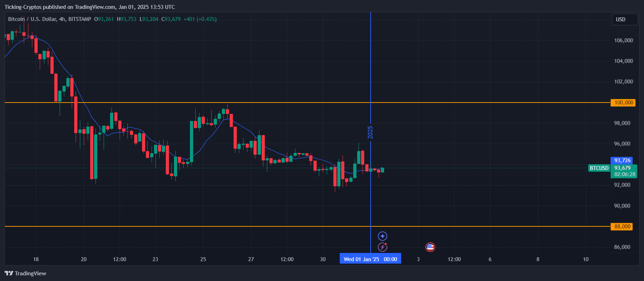Click the 100,000 orange price level label
The height and width of the screenshot is (281, 644).
[x=623, y=103]
